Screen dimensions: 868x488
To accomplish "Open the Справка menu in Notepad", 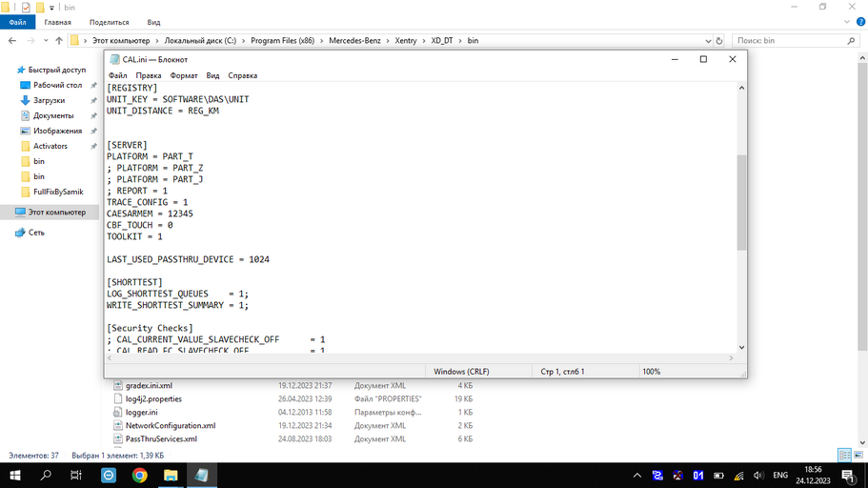I will [x=242, y=75].
